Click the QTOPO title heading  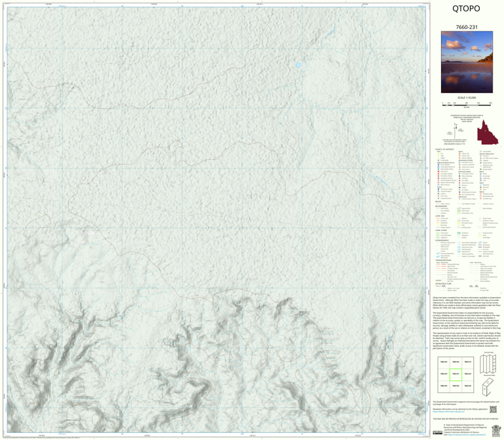coord(466,9)
